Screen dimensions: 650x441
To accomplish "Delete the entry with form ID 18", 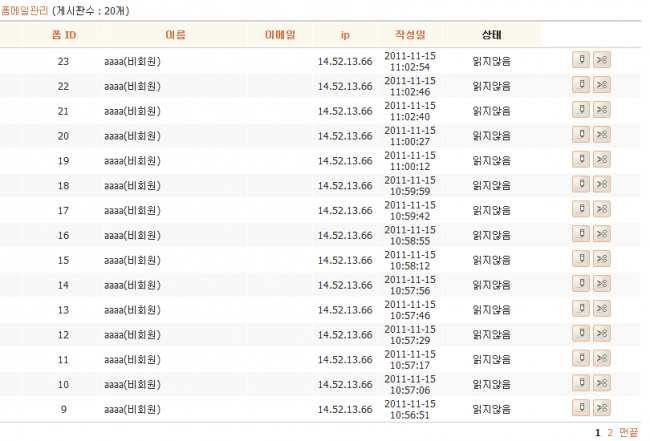I will coord(601,184).
